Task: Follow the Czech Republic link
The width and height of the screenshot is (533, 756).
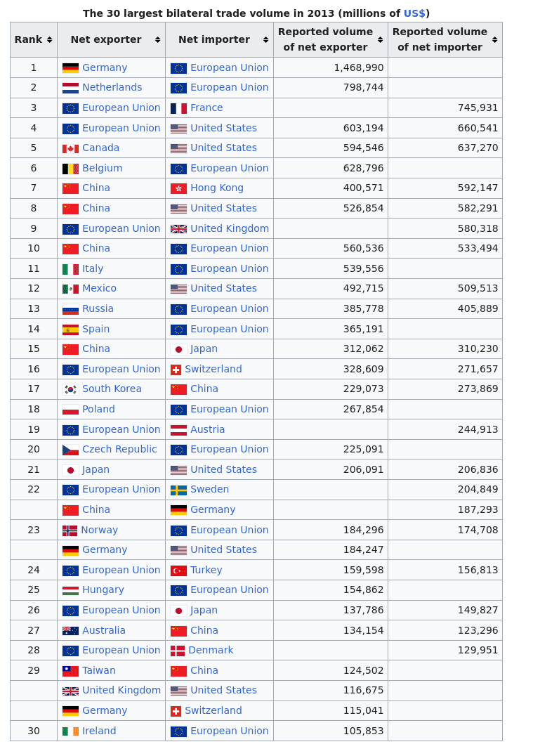Action: [119, 450]
